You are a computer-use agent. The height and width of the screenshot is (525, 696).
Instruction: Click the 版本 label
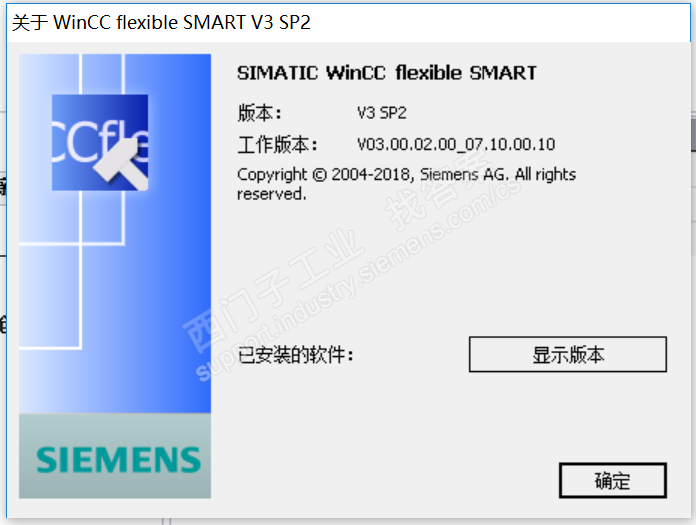[260, 113]
